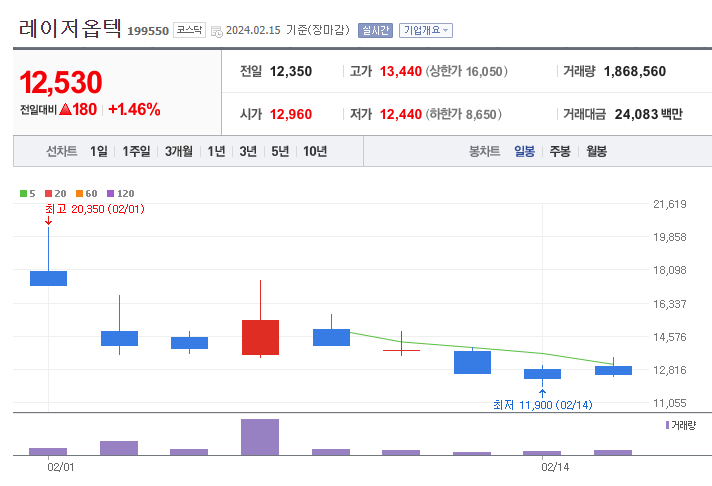The height and width of the screenshot is (486, 712).
Task: Select the 3년 line chart tab
Action: (248, 151)
